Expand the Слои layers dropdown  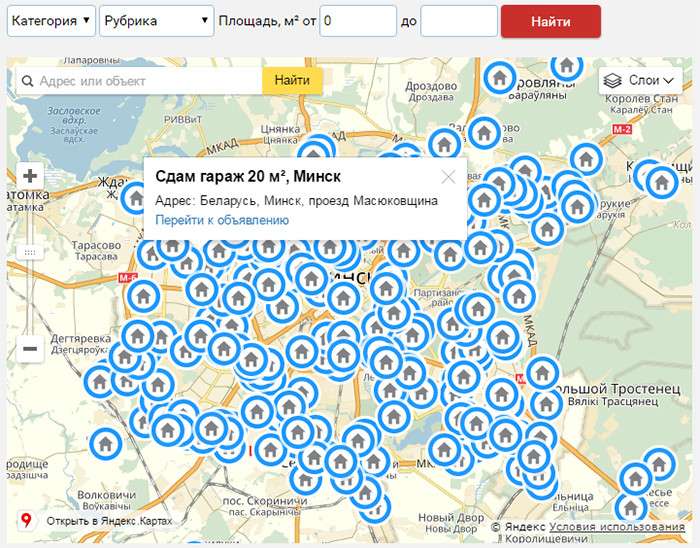[x=640, y=80]
